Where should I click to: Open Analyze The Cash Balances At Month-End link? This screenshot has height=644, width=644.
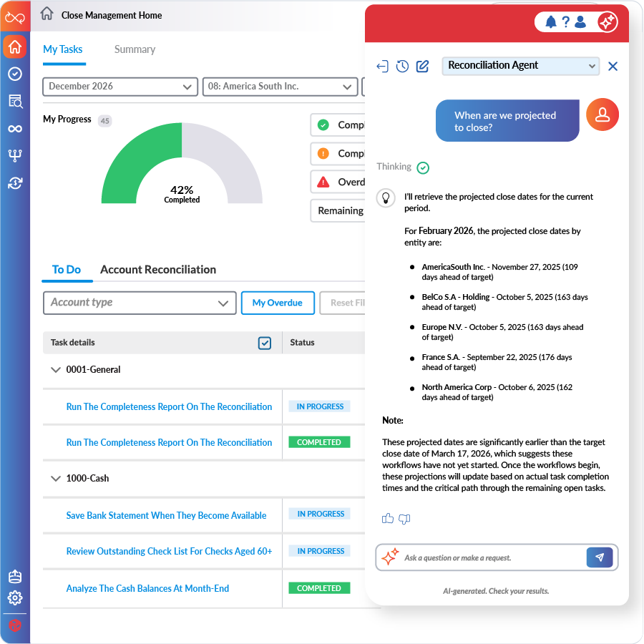pos(147,588)
